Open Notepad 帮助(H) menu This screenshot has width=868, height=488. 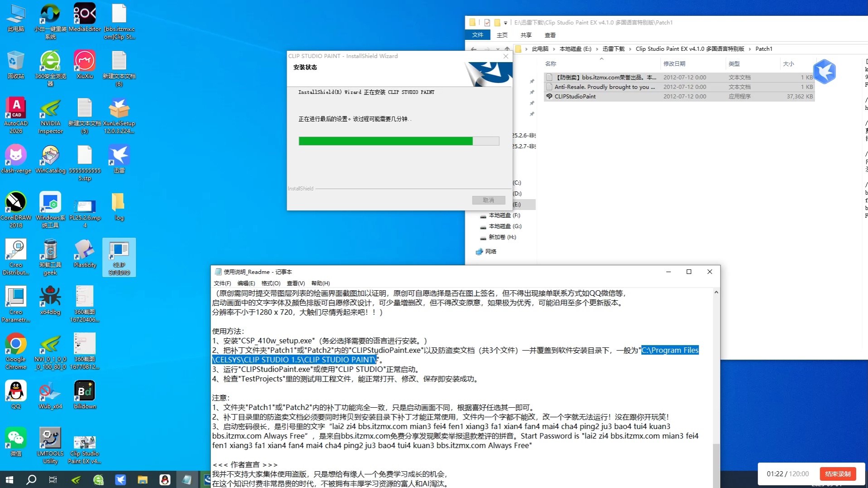[x=321, y=283]
